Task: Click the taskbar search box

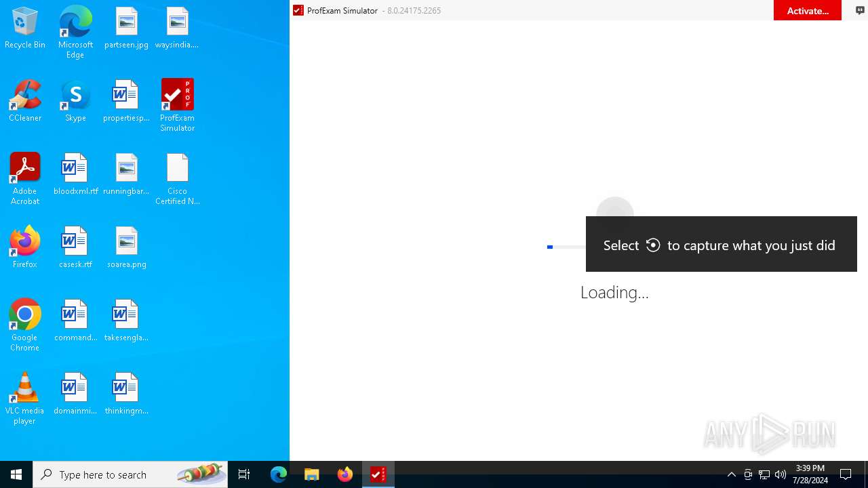Action: pos(130,474)
